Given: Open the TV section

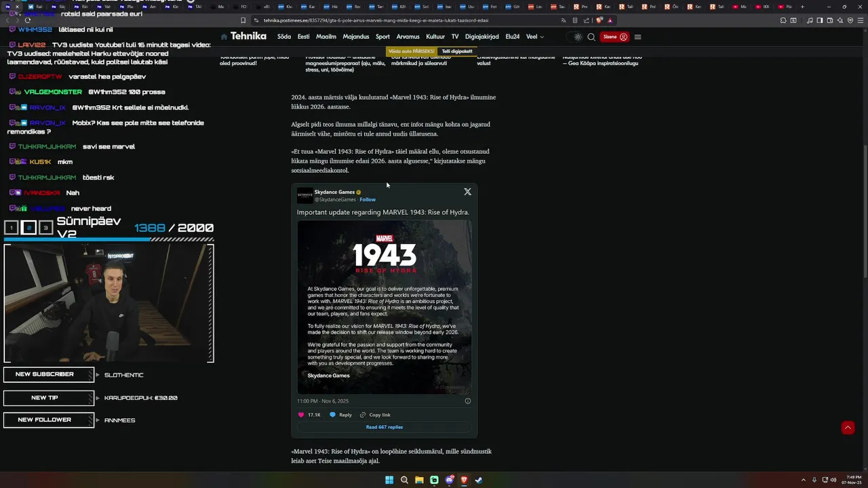Looking at the screenshot, I should pyautogui.click(x=455, y=37).
